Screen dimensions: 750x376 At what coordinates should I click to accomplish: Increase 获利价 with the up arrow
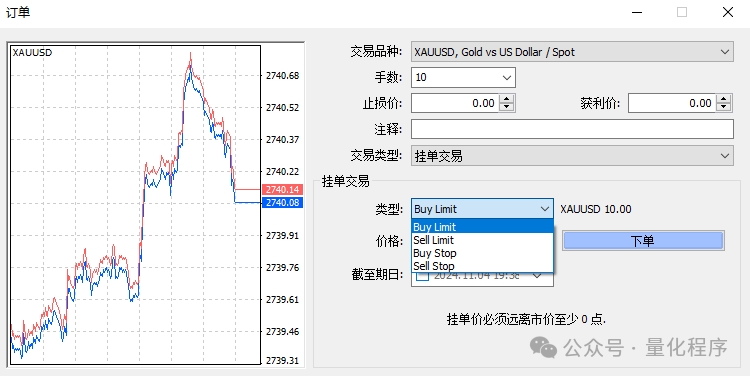pyautogui.click(x=724, y=99)
